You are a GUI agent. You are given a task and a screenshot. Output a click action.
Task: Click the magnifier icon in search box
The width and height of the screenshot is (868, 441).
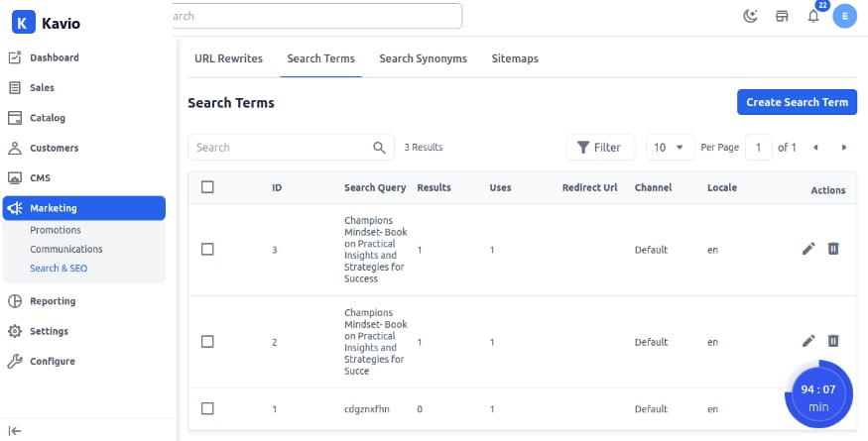(379, 148)
